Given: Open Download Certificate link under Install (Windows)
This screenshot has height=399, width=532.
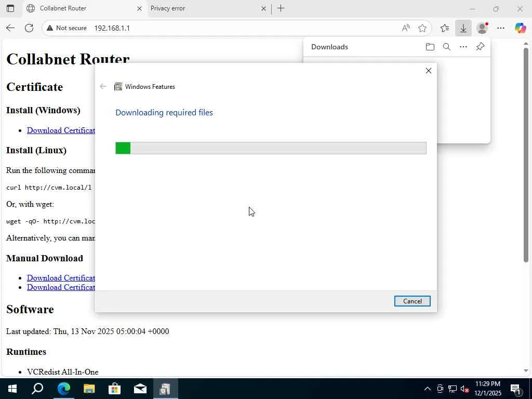Looking at the screenshot, I should click(61, 130).
